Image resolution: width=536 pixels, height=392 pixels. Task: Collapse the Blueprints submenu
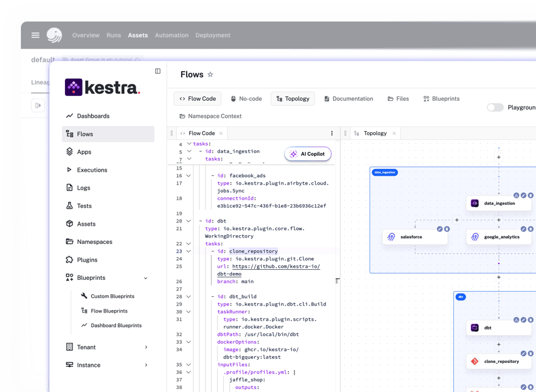click(x=146, y=277)
